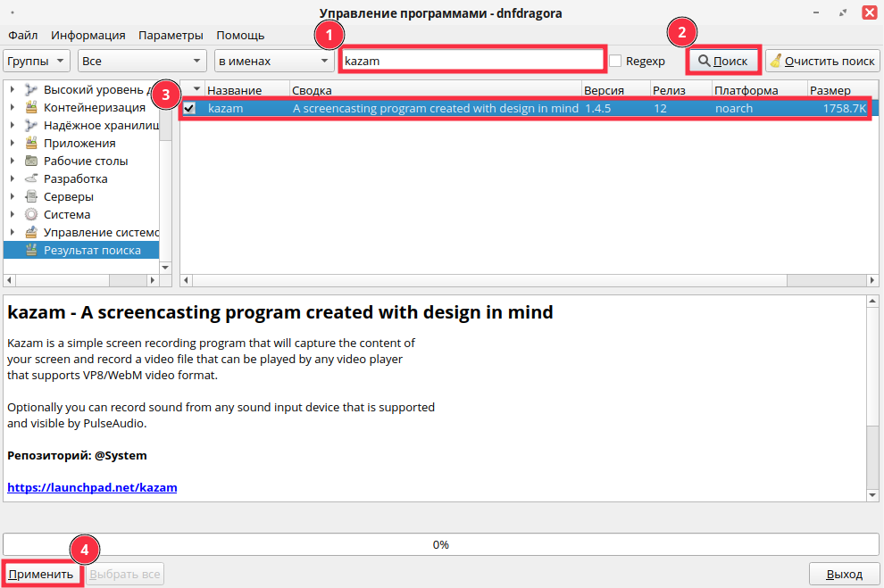This screenshot has height=588, width=884.
Task: Click the Поиск button
Action: [723, 61]
